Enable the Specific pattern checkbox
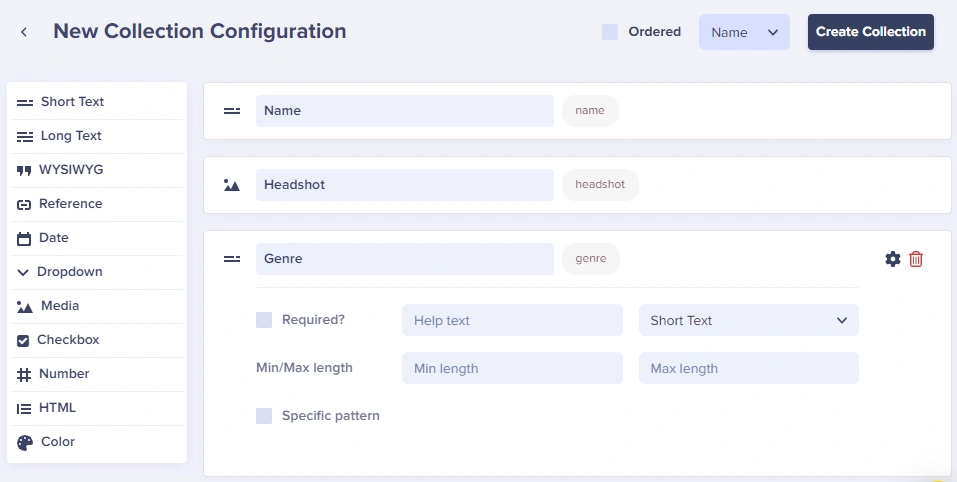957x482 pixels. point(264,416)
